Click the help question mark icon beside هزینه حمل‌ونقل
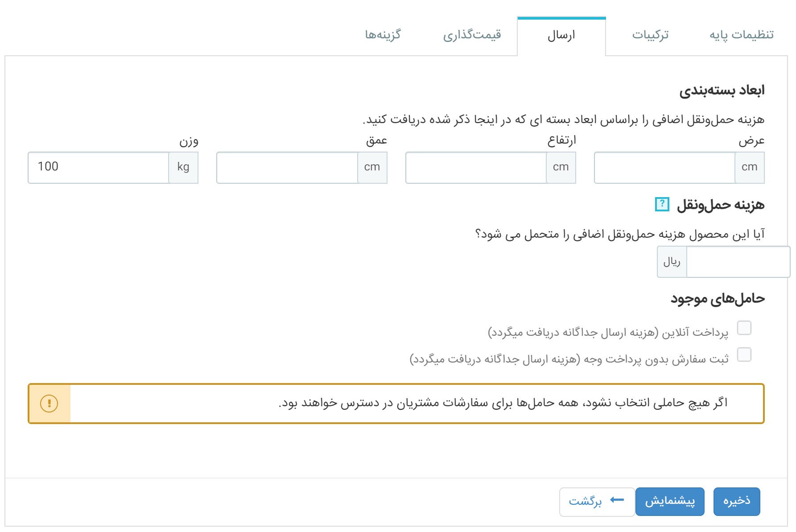This screenshot has height=532, width=796. (662, 204)
